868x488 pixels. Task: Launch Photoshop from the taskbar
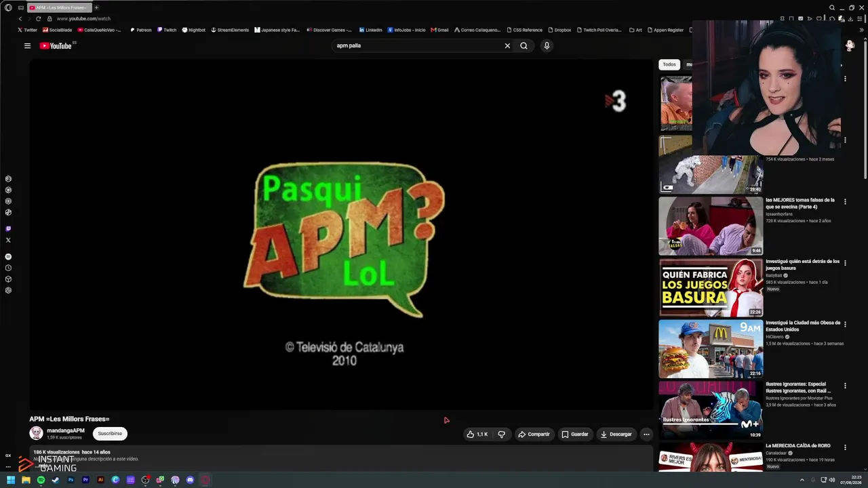tap(71, 480)
